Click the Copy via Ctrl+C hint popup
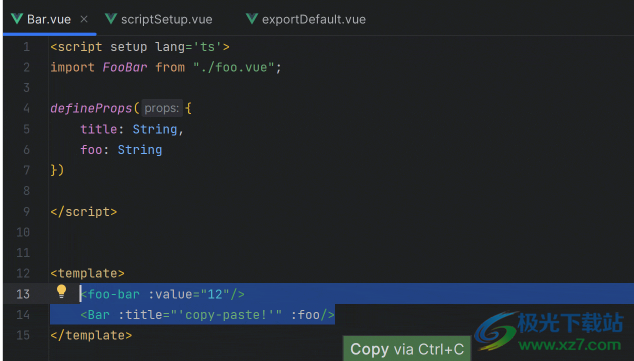This screenshot has height=361, width=634. [407, 348]
